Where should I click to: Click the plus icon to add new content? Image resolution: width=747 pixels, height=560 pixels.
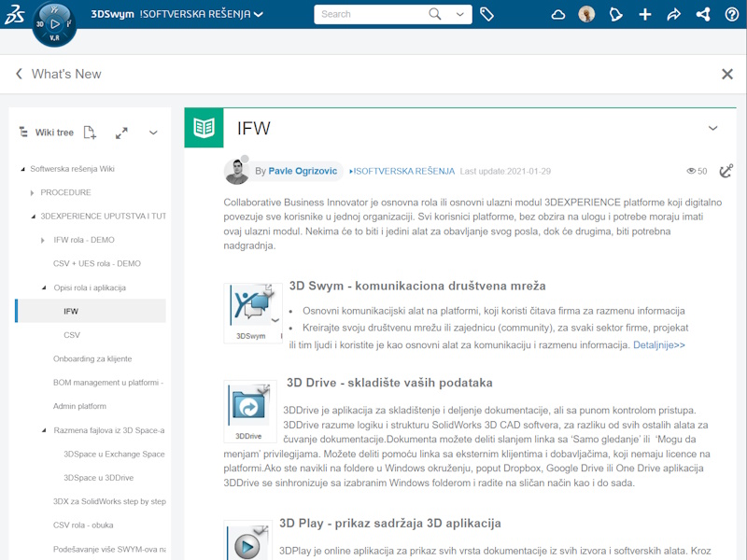click(x=645, y=14)
